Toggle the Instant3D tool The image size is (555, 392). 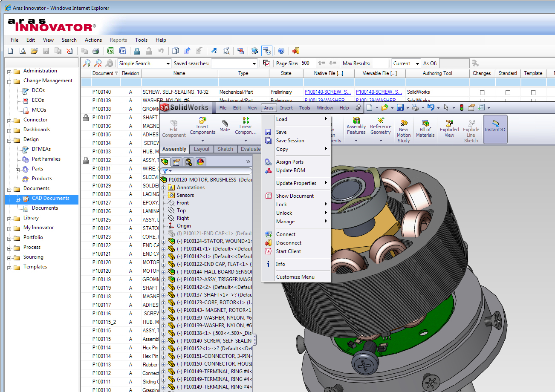point(495,125)
